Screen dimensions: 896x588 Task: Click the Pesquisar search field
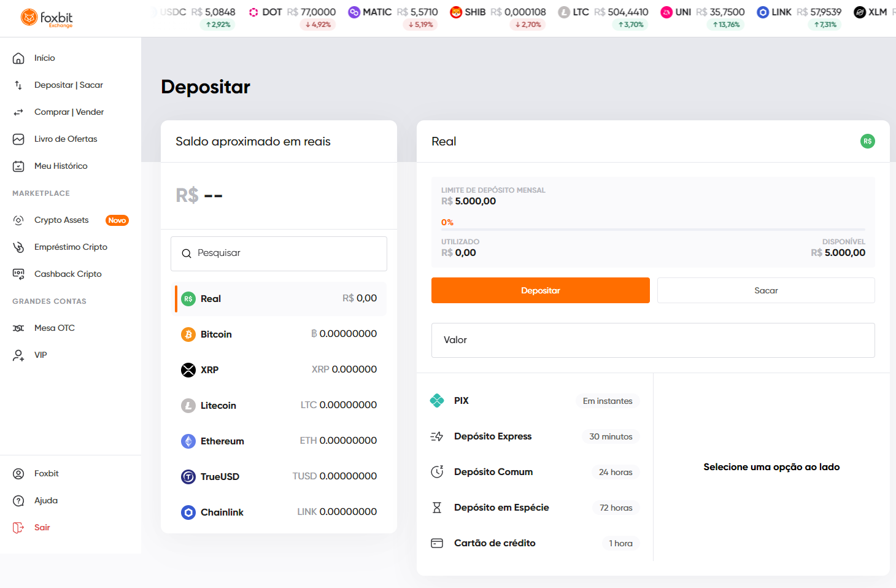[x=279, y=253]
